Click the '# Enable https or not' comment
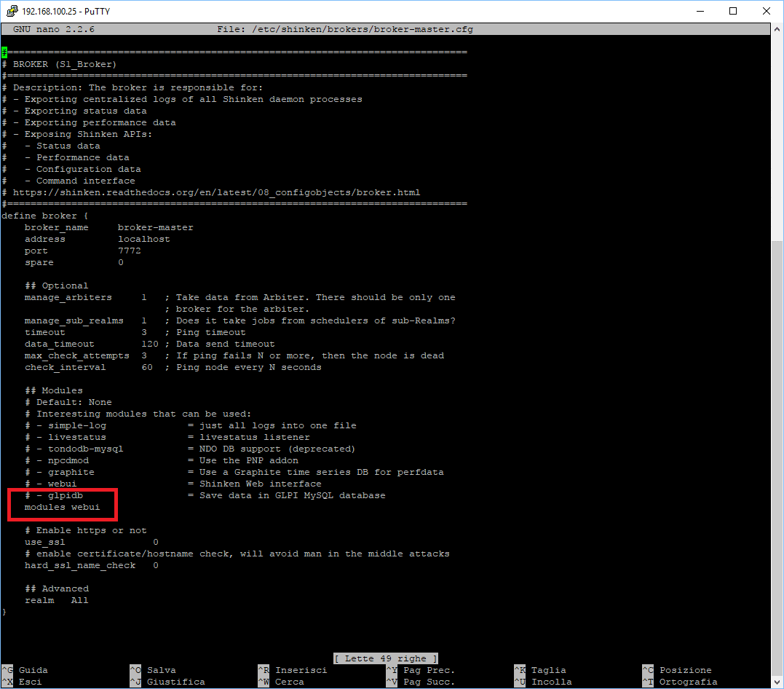Image resolution: width=784 pixels, height=689 pixels. pyautogui.click(x=85, y=530)
